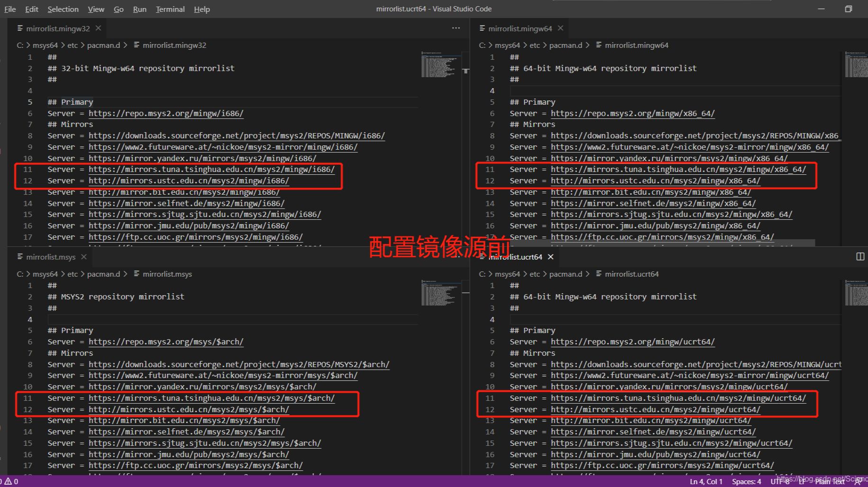Close the mirrorlist.ucrt64 tab

point(550,256)
